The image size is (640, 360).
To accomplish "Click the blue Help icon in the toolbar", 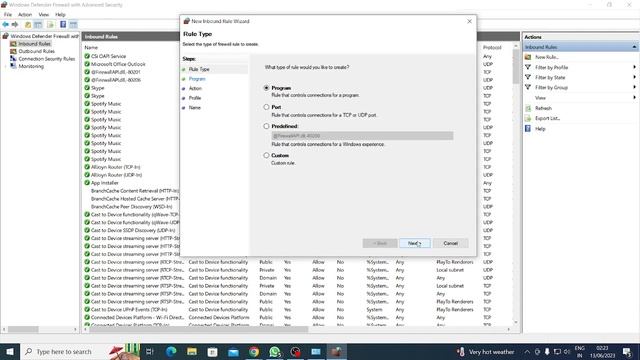I will coord(63,24).
